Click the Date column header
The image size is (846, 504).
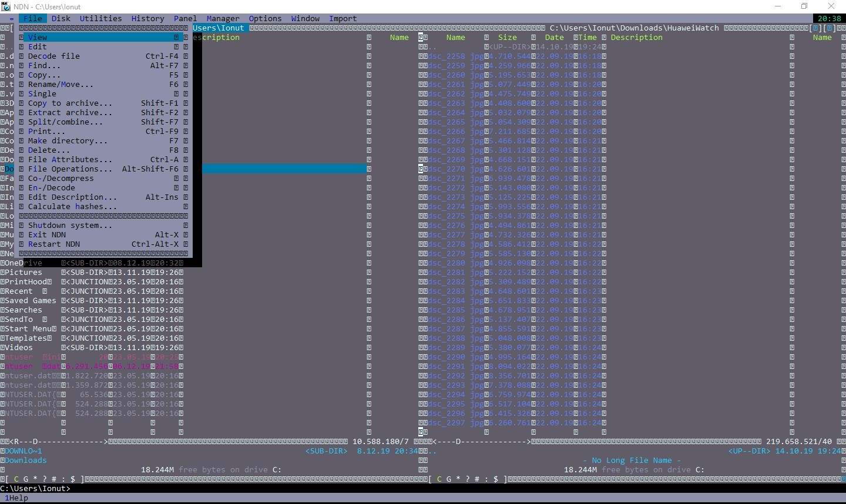[555, 37]
